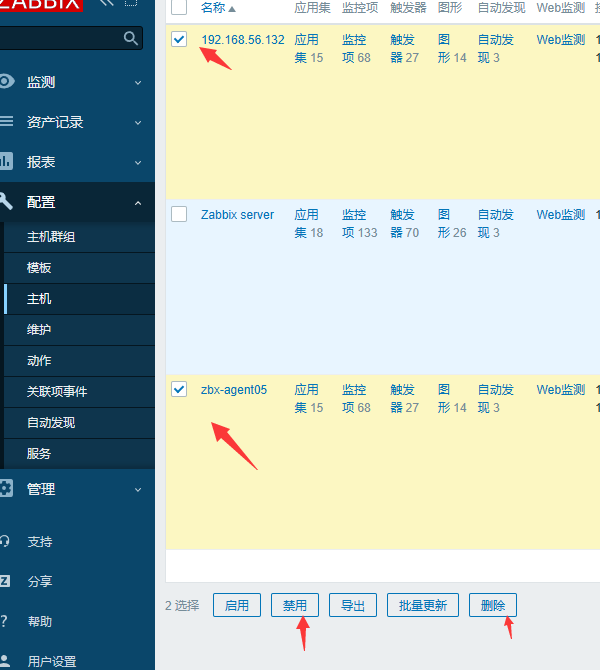Image resolution: width=600 pixels, height=670 pixels.
Task: Click the Zabbix logo
Action: (x=41, y=5)
